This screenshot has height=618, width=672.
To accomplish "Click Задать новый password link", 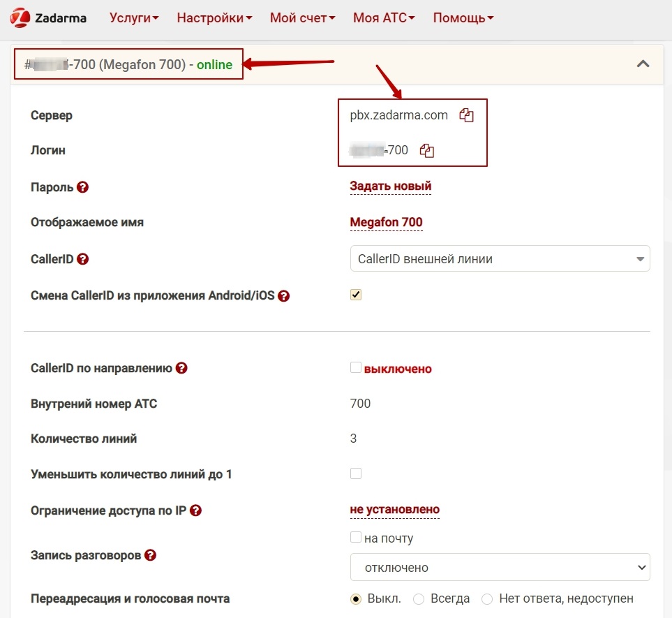I will click(390, 186).
